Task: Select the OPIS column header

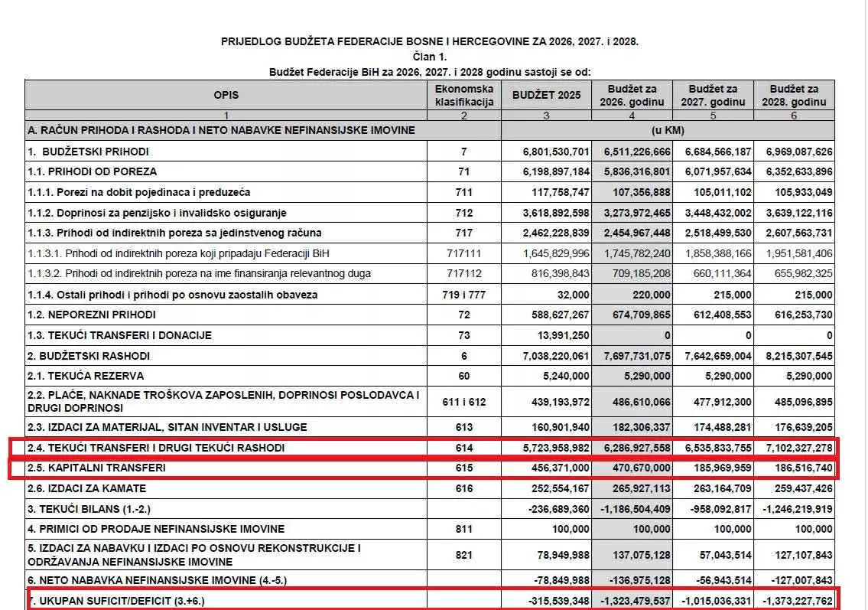Action: (x=226, y=95)
